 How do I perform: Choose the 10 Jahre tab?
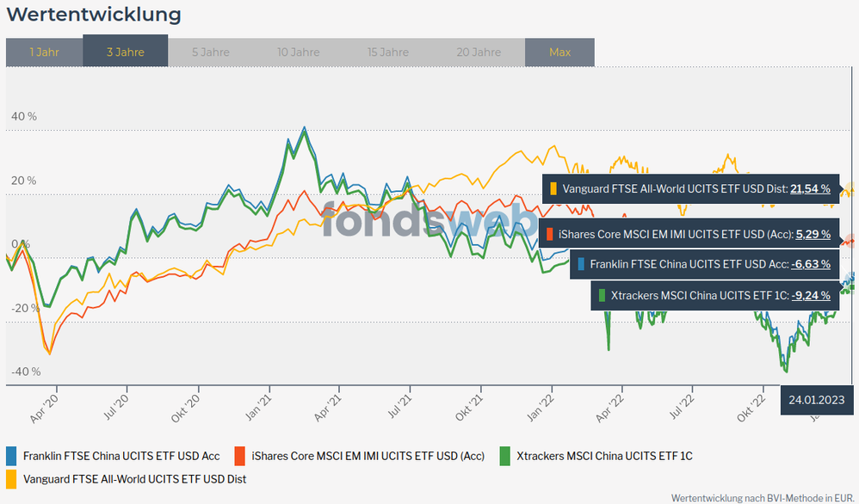(x=299, y=52)
